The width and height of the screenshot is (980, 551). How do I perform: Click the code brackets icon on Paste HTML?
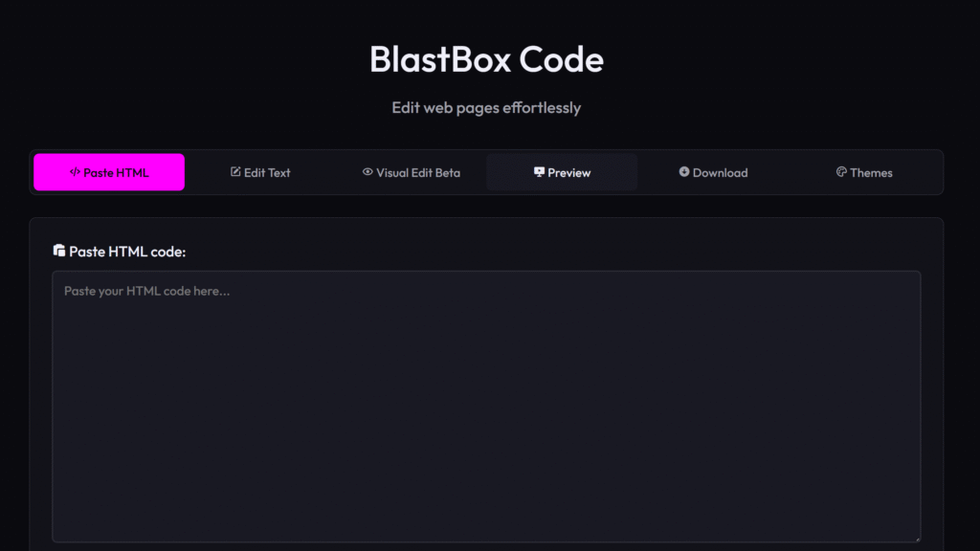[x=75, y=172]
